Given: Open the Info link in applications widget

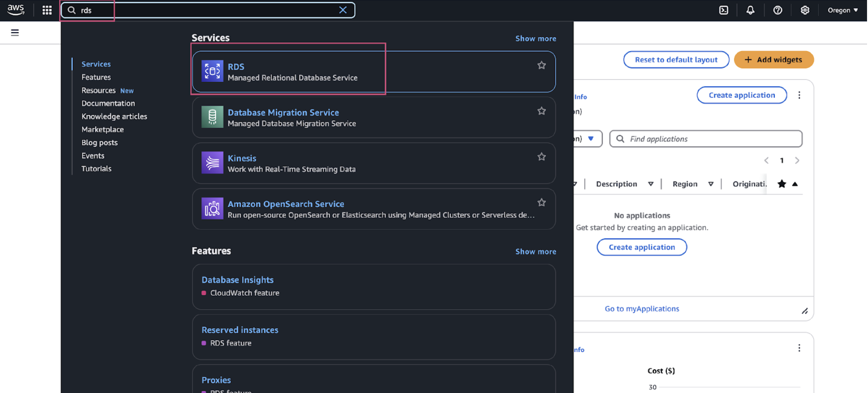Looking at the screenshot, I should [581, 97].
